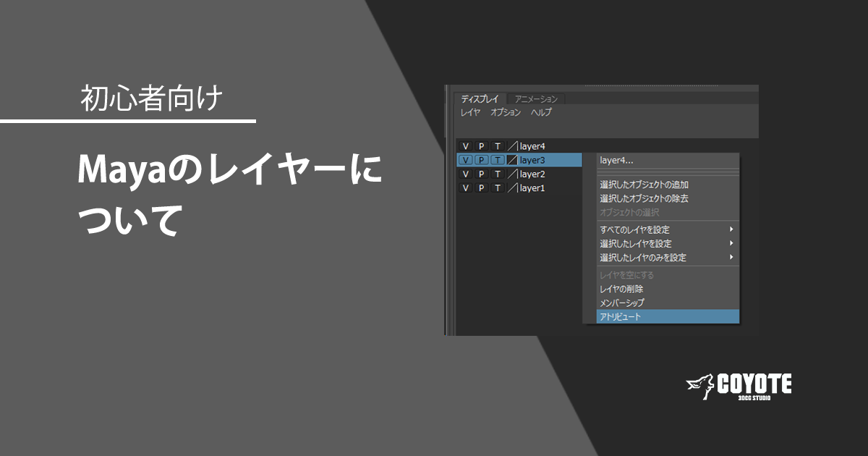Open the レイヤ menu

coord(470,113)
